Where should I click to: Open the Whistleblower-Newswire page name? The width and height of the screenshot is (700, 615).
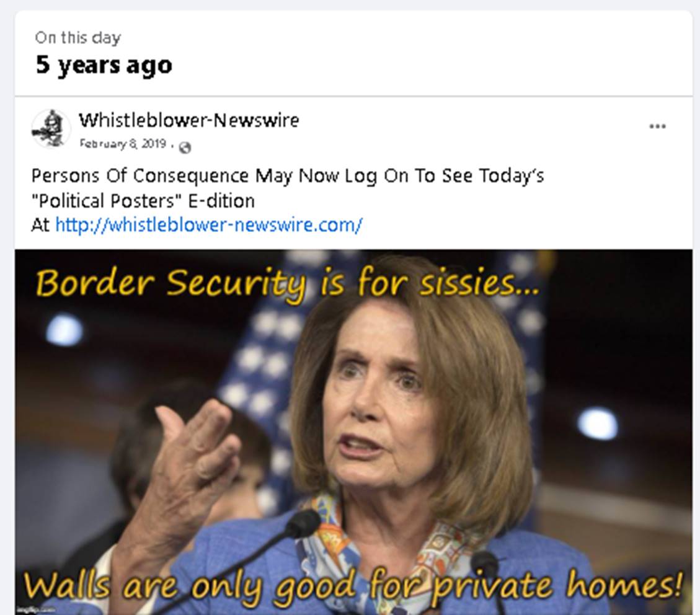click(x=189, y=120)
